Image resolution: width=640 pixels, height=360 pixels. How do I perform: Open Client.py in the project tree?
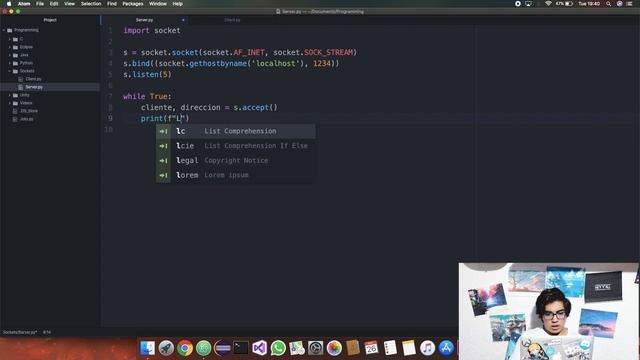click(x=33, y=79)
